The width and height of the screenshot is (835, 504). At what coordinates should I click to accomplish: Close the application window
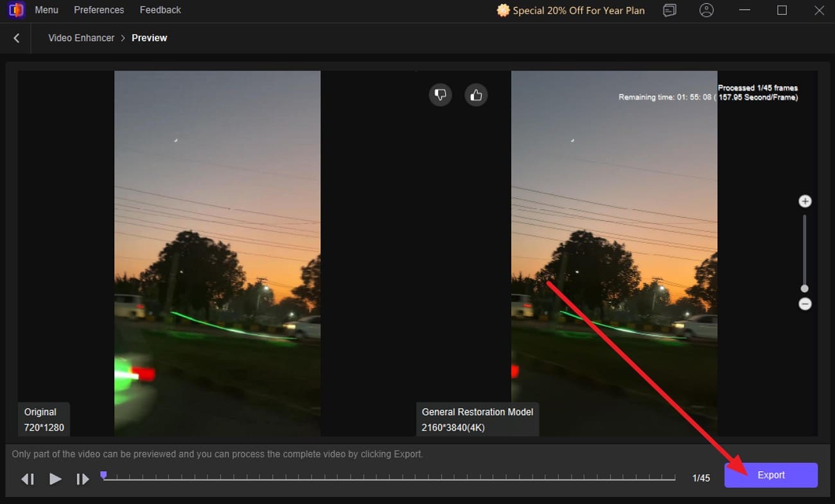pos(819,10)
